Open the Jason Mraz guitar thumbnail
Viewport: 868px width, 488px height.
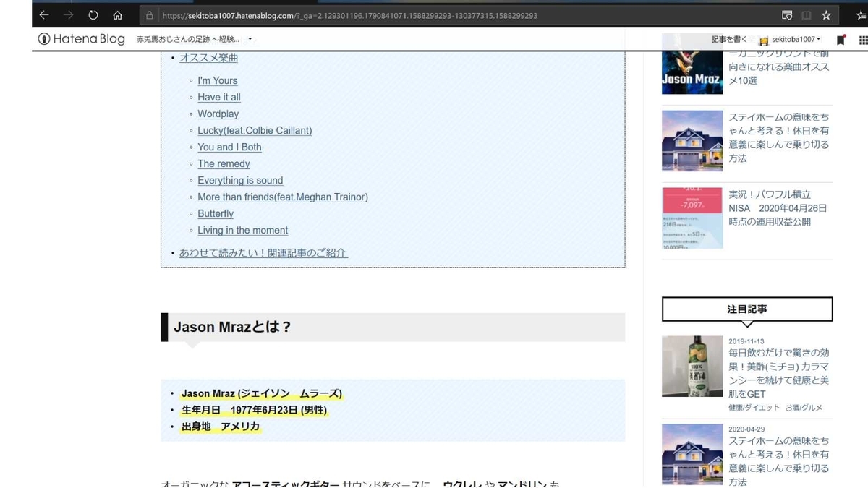[x=692, y=64]
